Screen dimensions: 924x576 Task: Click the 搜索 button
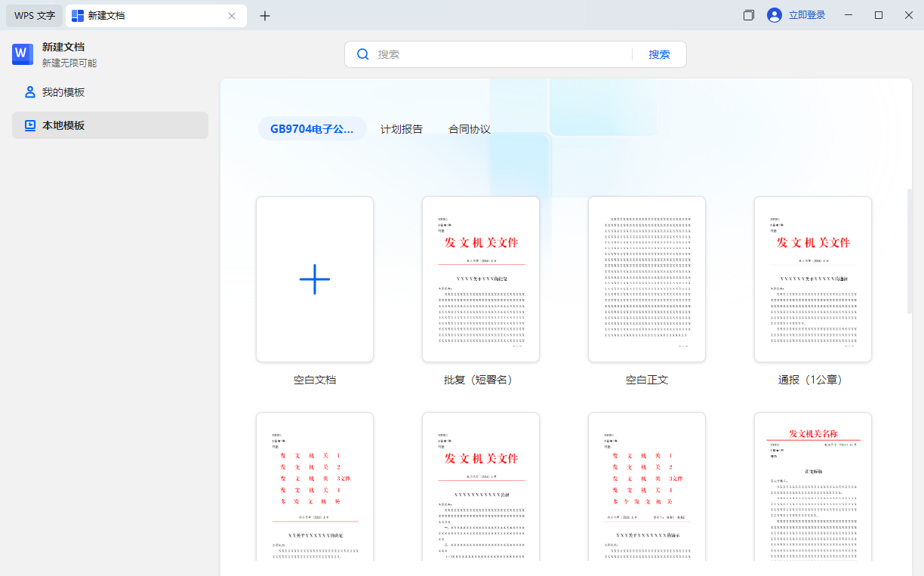tap(659, 54)
